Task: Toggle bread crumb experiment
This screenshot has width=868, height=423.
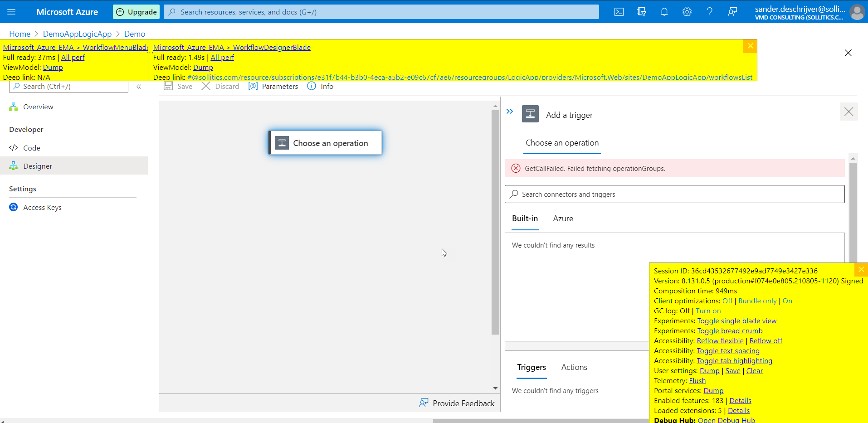Action: [730, 331]
